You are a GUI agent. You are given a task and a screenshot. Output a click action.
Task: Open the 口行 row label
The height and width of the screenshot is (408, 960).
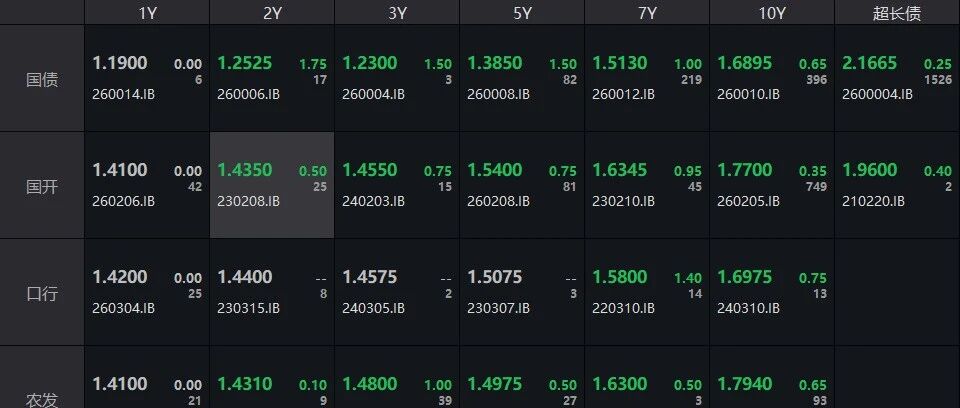pyautogui.click(x=42, y=293)
